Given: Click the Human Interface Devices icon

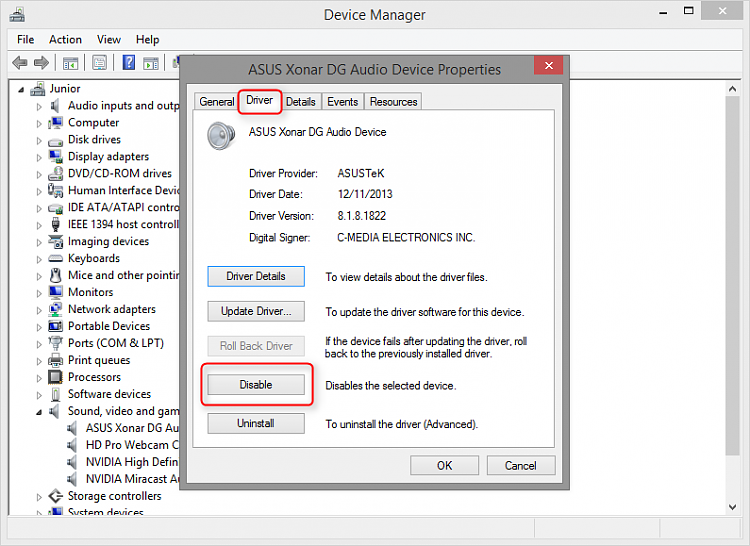Looking at the screenshot, I should point(55,190).
